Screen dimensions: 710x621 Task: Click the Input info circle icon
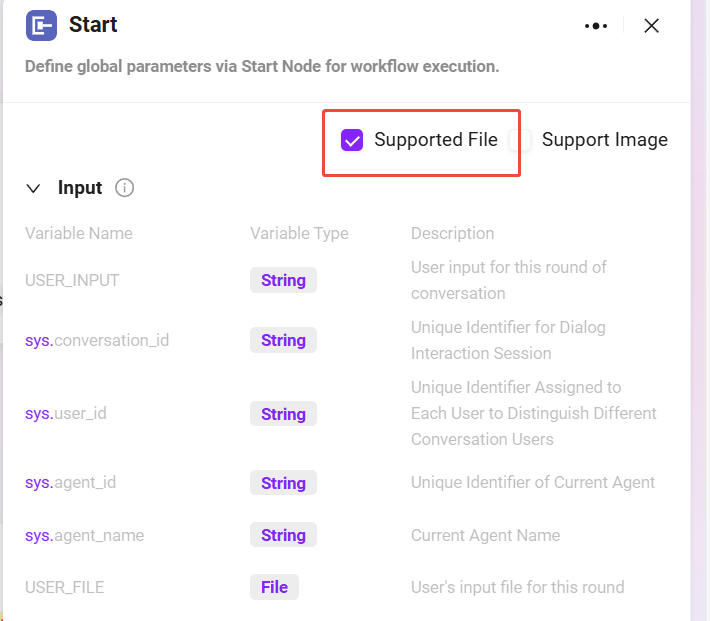125,188
